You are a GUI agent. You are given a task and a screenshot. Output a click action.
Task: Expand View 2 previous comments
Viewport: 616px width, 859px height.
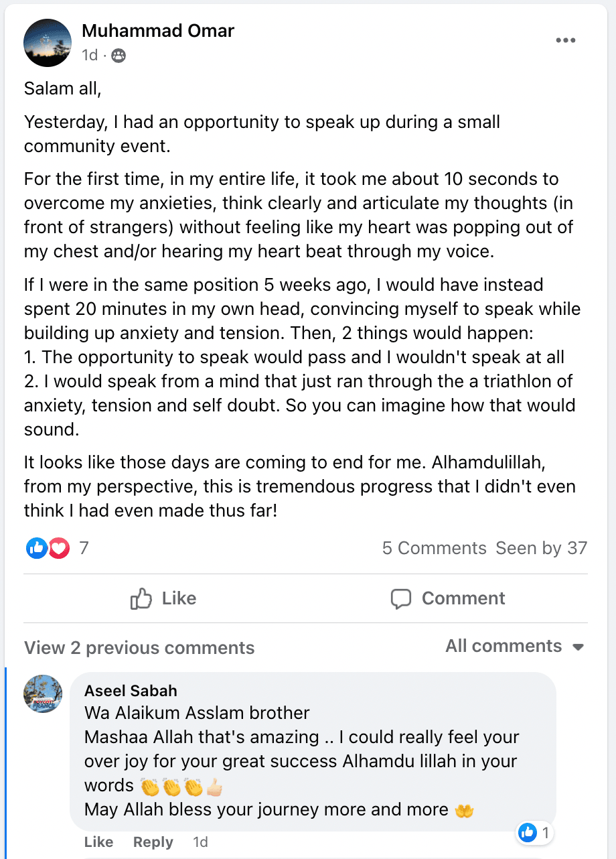139,648
